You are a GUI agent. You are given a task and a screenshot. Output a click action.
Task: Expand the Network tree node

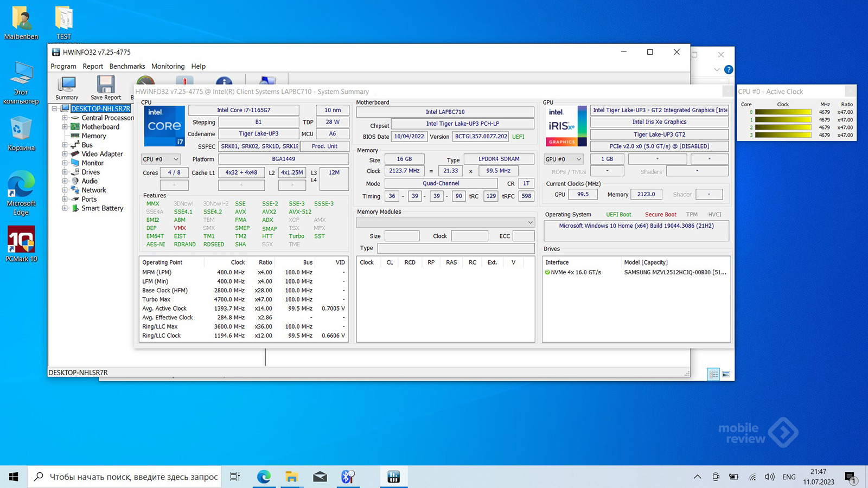coord(65,190)
